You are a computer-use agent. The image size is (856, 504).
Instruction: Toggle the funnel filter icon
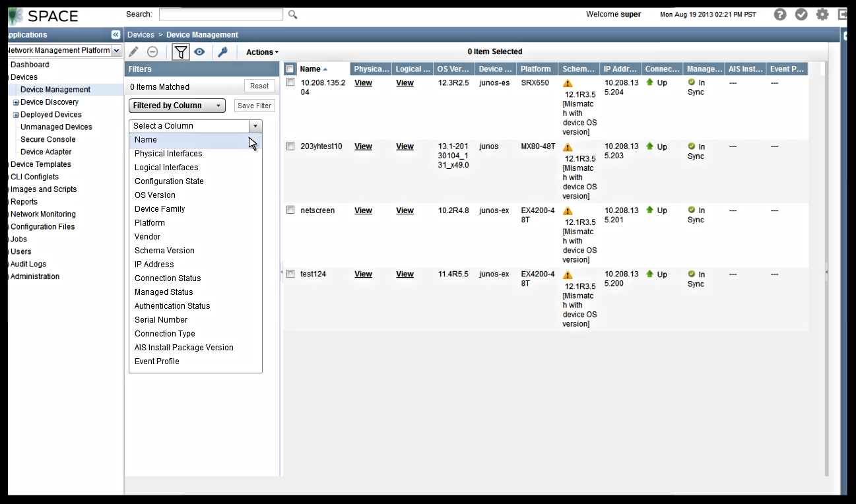click(x=180, y=51)
